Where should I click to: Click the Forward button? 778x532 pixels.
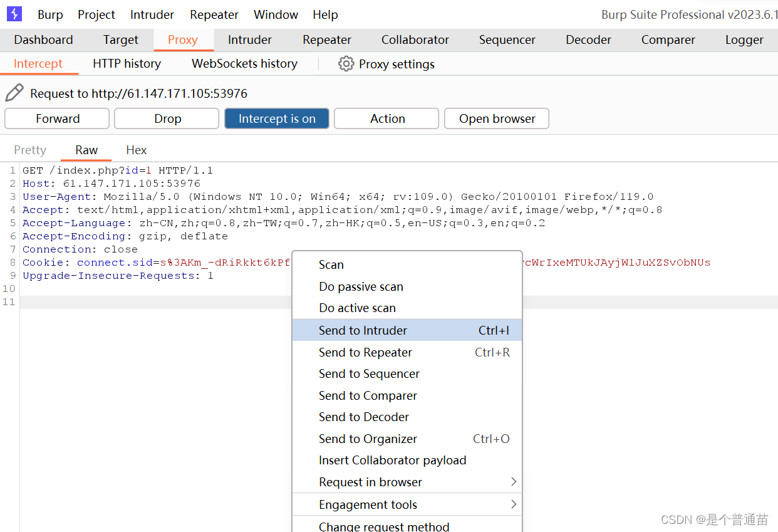57,118
